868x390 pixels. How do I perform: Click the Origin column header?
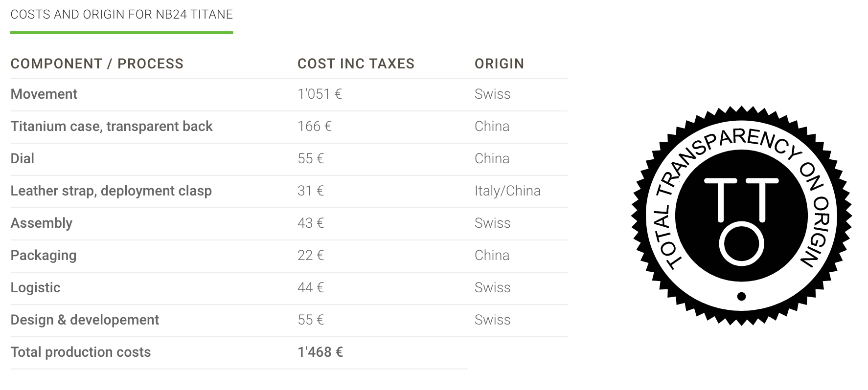pos(499,64)
